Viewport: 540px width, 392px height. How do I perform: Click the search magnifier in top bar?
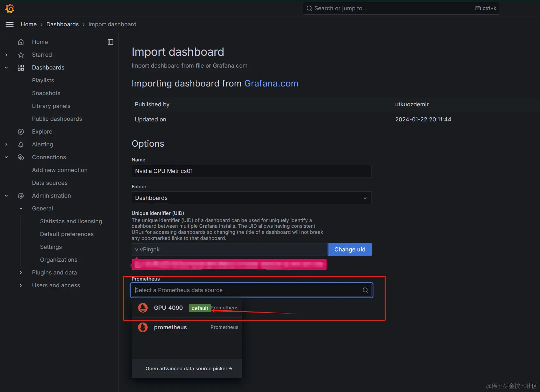(309, 8)
